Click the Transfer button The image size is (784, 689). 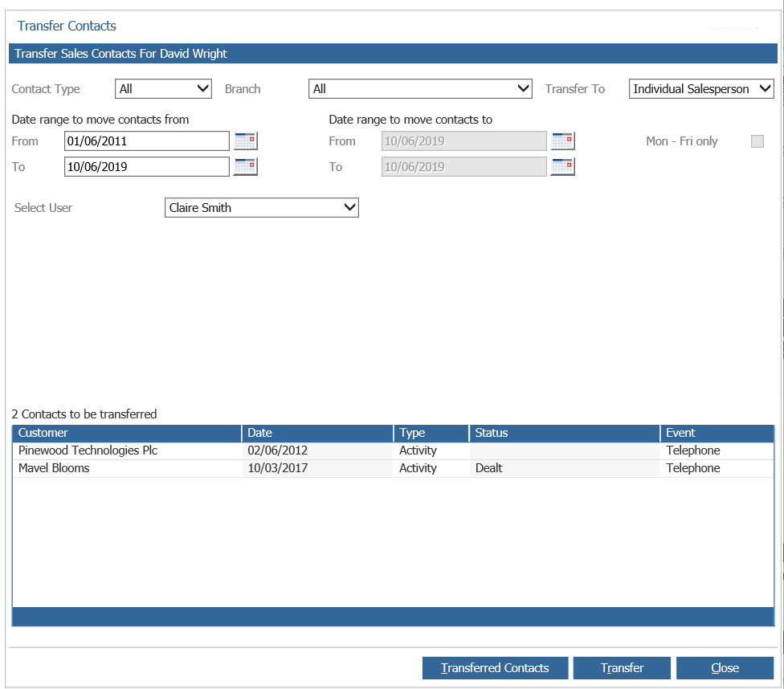pyautogui.click(x=622, y=668)
